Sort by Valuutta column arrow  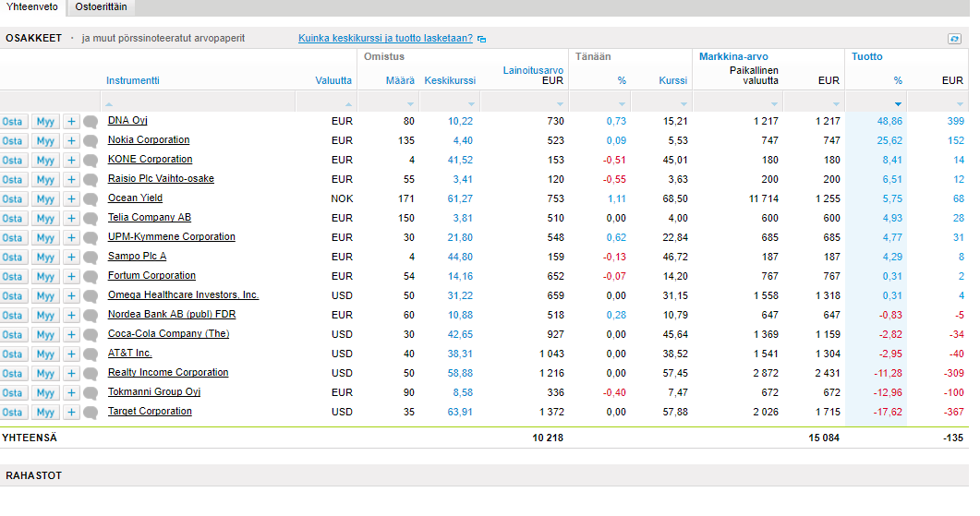(x=349, y=104)
